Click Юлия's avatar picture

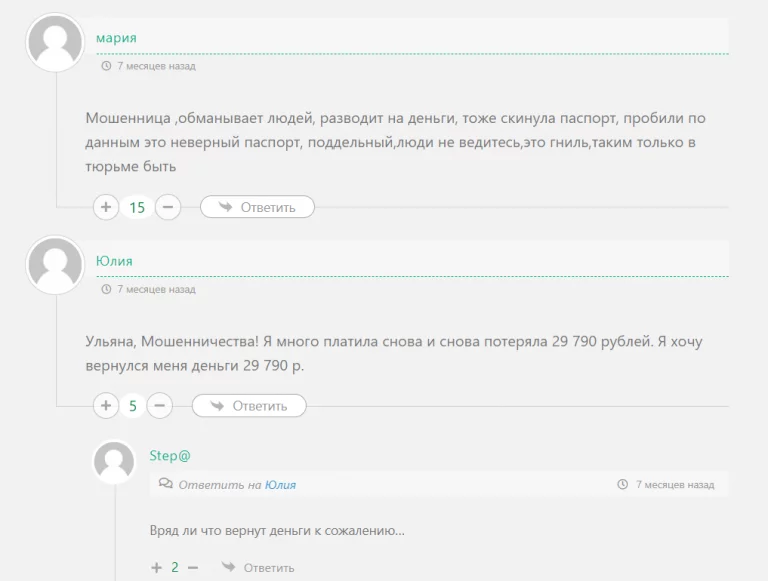(55, 265)
